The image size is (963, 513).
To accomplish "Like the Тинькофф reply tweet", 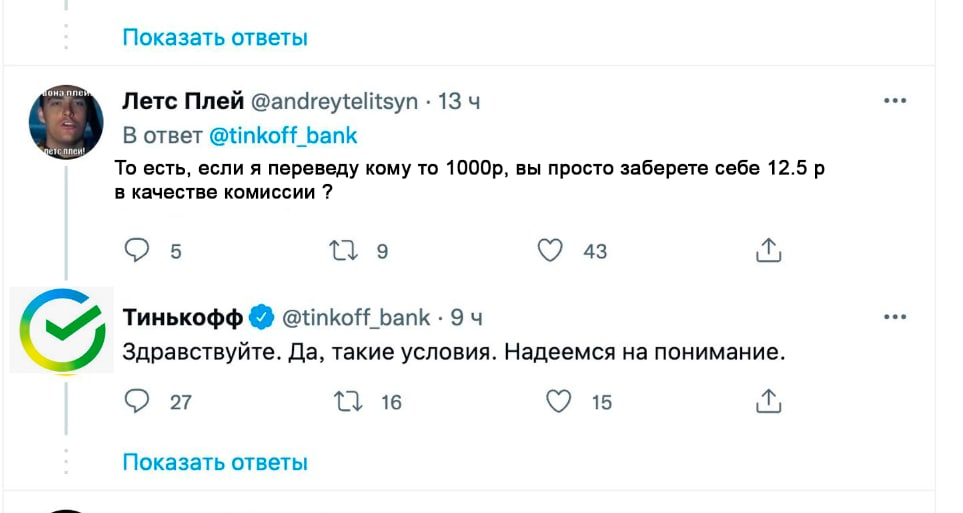I will pyautogui.click(x=558, y=401).
